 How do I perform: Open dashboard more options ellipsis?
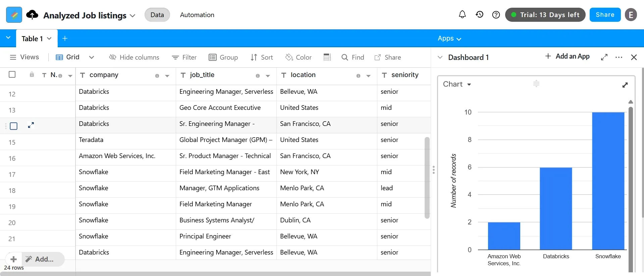(x=619, y=57)
